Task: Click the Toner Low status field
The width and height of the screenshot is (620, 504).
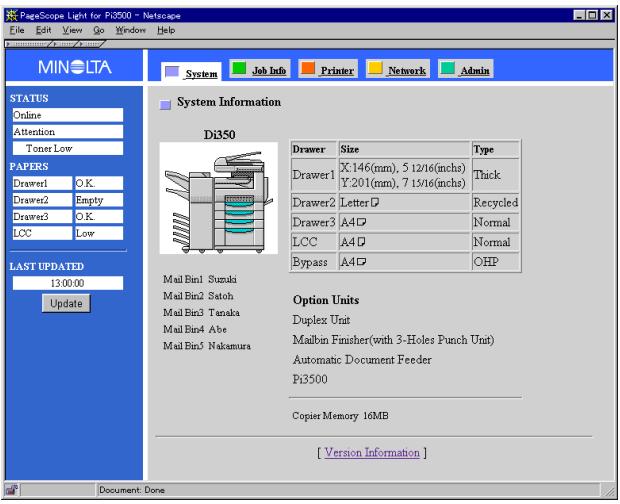Action: coord(68,148)
